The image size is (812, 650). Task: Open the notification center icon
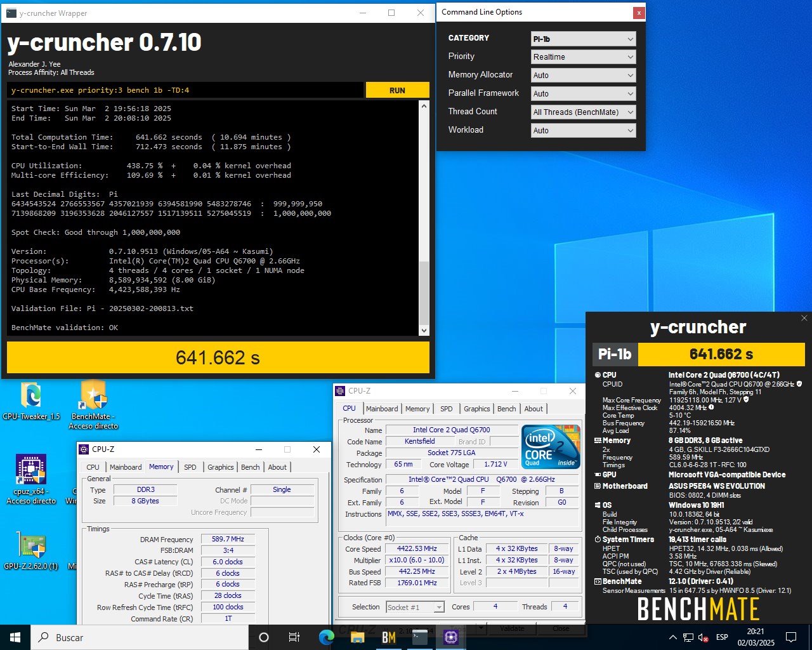(791, 637)
